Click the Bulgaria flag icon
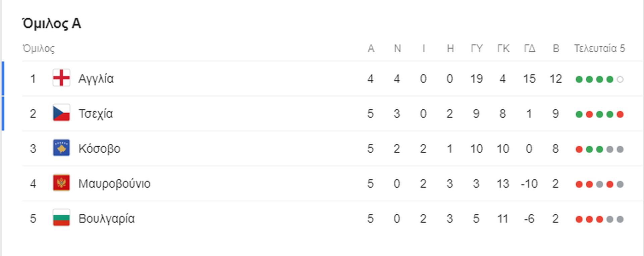This screenshot has height=256, width=644. (x=61, y=218)
